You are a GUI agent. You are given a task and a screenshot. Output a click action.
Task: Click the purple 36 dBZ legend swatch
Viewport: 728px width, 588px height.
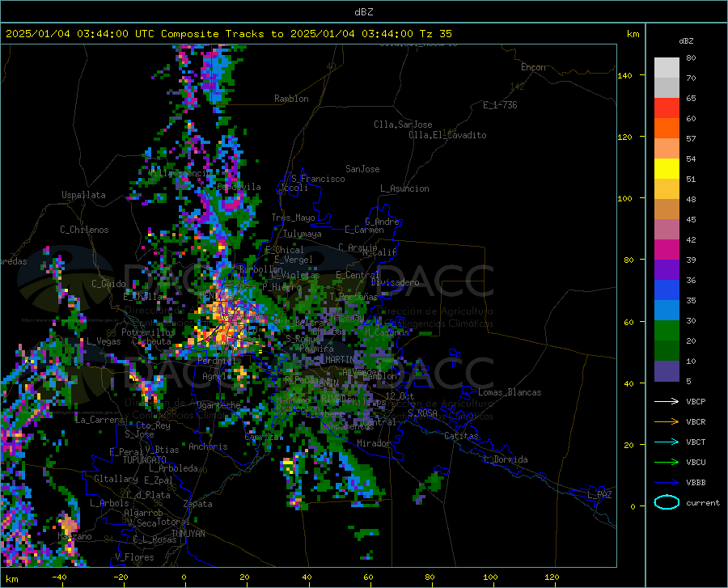tap(667, 270)
